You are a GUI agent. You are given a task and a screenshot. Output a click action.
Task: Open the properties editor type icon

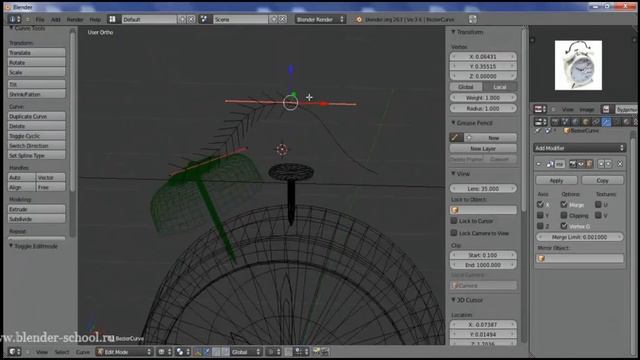pyautogui.click(x=540, y=122)
